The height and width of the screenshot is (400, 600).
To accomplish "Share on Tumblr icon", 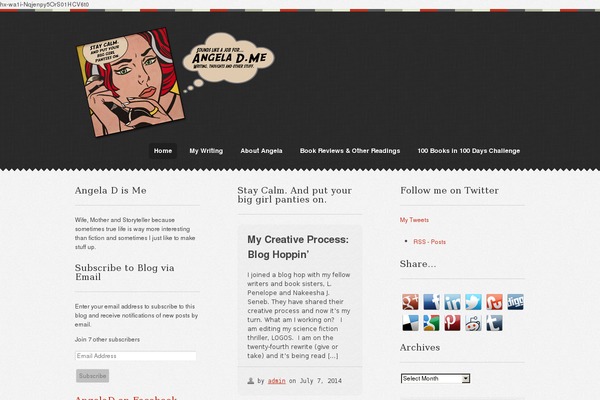I will tap(494, 323).
